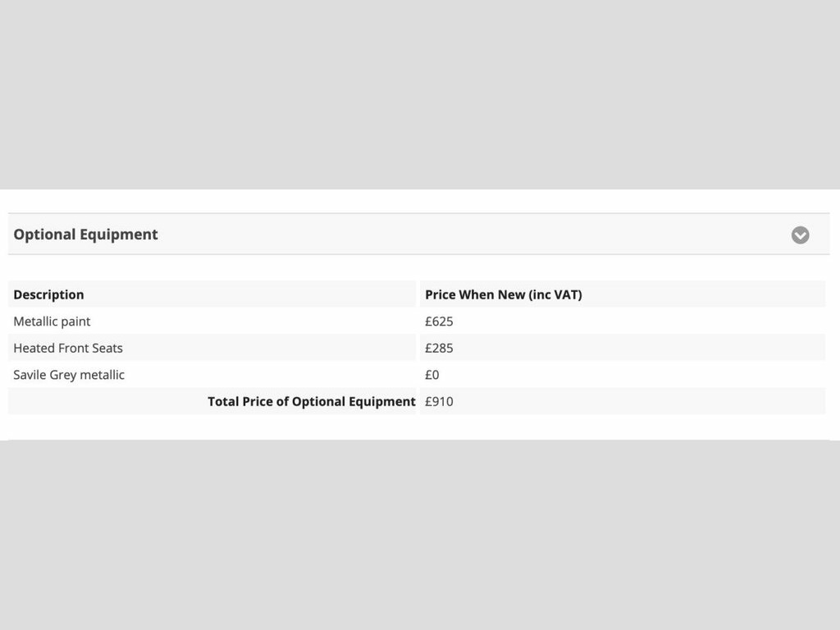Screen dimensions: 840x630
Task: Select the Description column header
Action: [48, 294]
